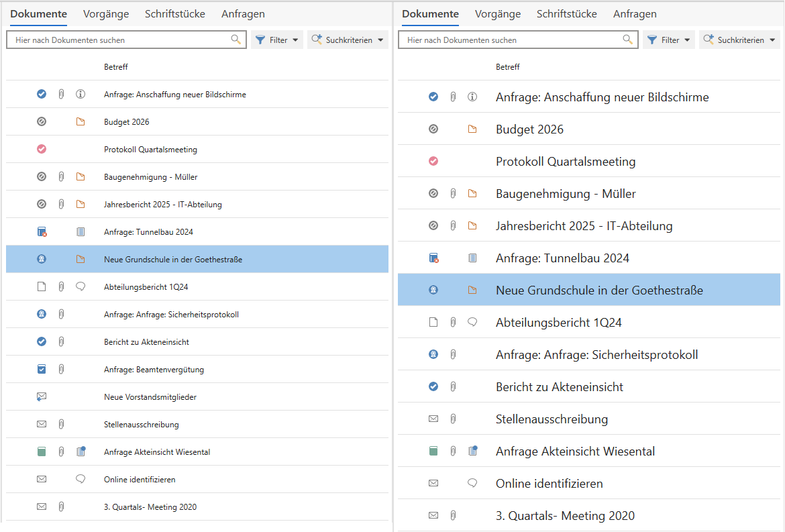
Task: Select Schriftstücke tab in the left panel
Action: coord(175,14)
